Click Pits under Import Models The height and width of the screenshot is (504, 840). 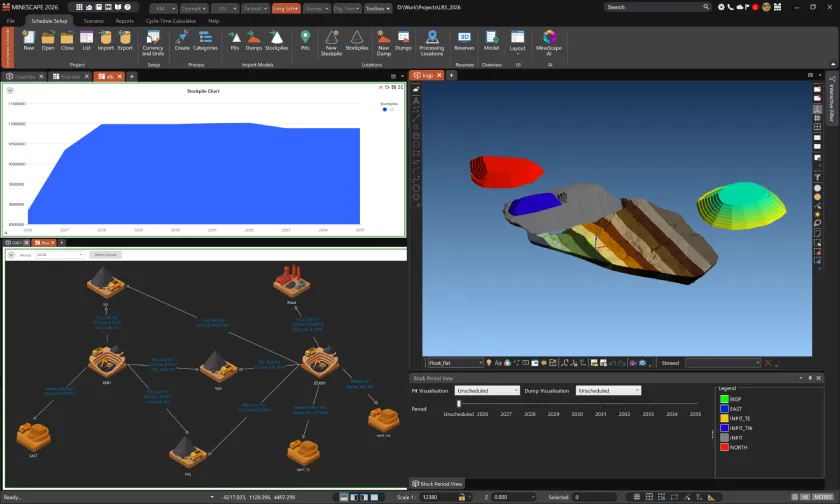pos(235,40)
